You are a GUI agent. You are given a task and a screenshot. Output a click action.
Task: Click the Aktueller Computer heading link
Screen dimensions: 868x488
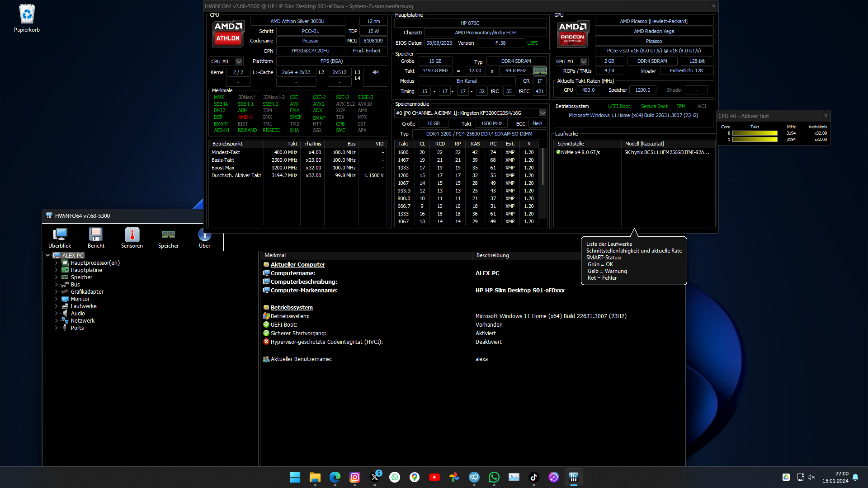[297, 265]
